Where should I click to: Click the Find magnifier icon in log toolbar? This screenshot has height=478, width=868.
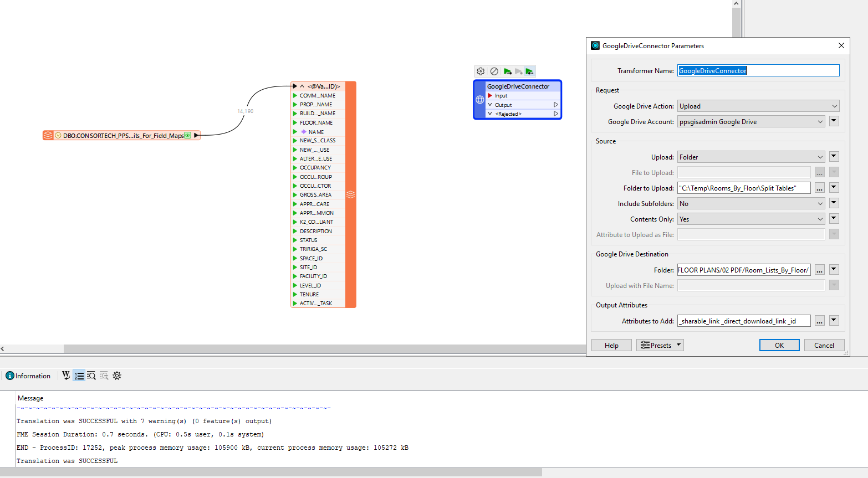click(91, 376)
